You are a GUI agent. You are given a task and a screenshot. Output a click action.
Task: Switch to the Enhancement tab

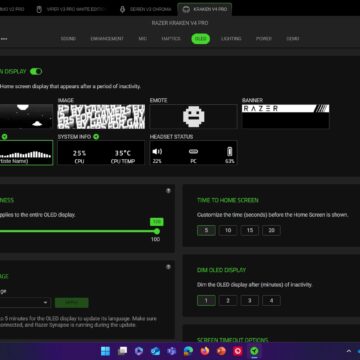point(107,39)
